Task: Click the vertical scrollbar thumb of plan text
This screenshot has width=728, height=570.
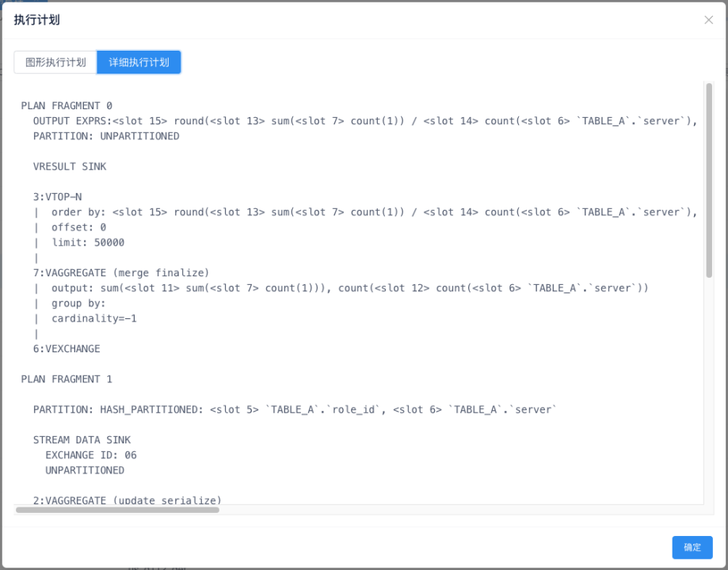Action: pos(708,180)
